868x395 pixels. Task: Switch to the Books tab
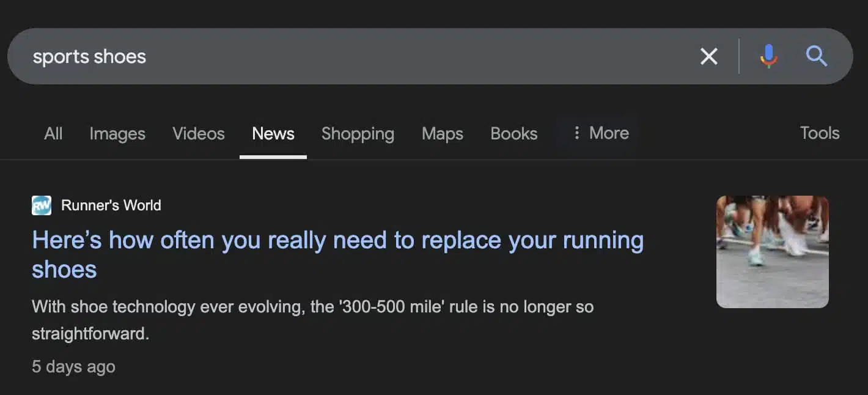[x=514, y=133]
